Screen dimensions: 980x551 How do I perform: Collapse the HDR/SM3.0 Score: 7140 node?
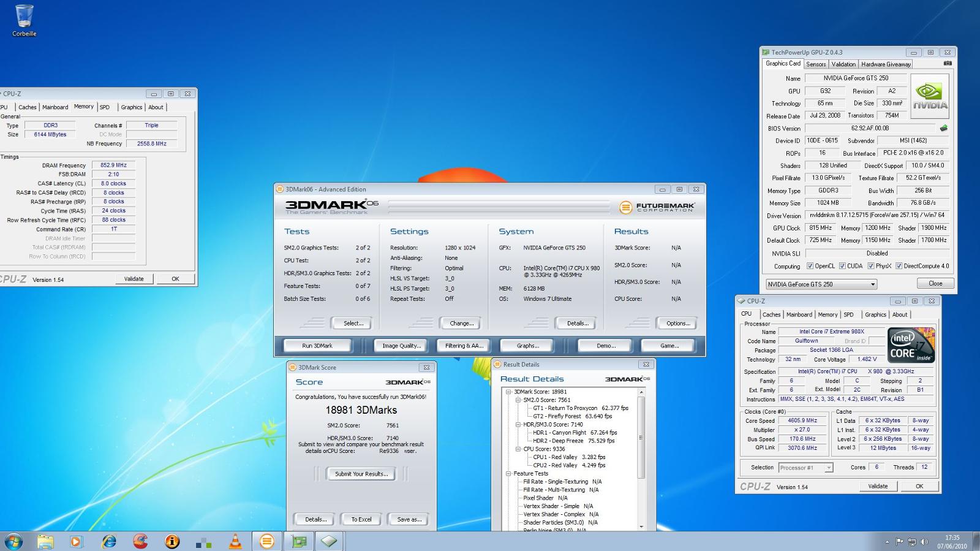click(518, 424)
